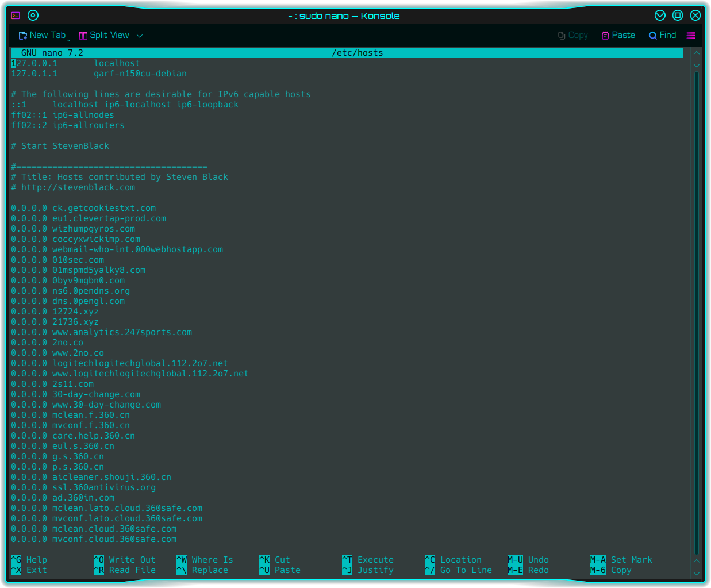
Task: Minimize the Konsole window
Action: tap(660, 16)
